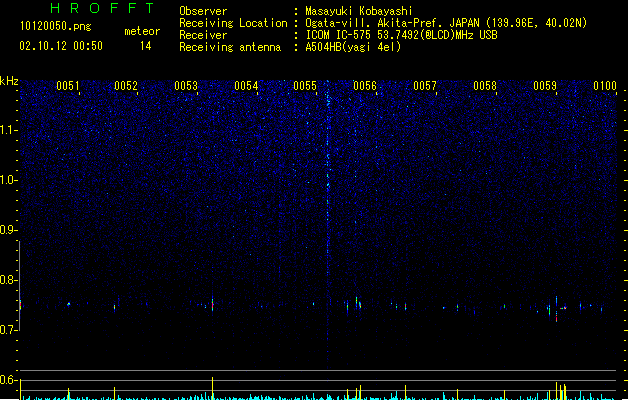
Task: Click the 0.6 kHz axis label
Action: 9,380
